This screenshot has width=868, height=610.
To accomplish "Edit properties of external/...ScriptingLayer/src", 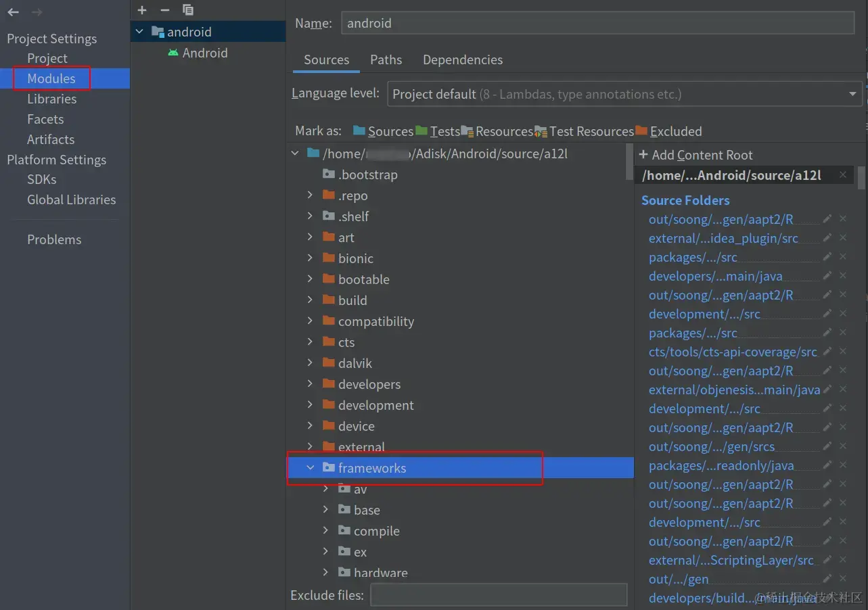I will click(x=827, y=559).
